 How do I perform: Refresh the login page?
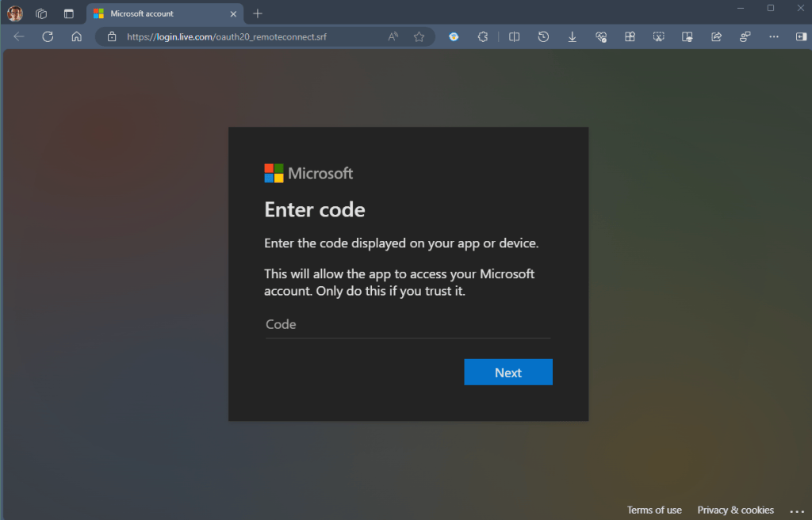47,36
